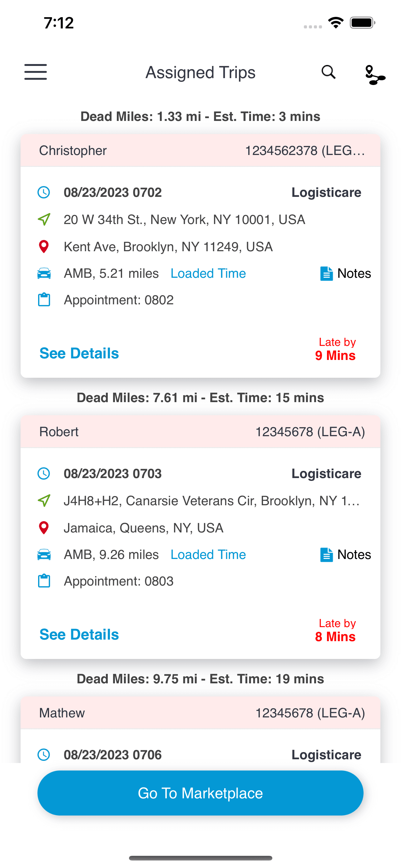This screenshot has width=401, height=868.
Task: Open See Details for Christopher's trip
Action: (79, 353)
